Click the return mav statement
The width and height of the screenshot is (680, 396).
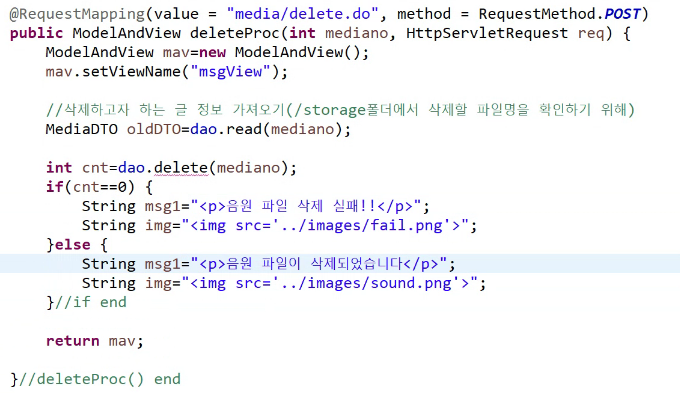[95, 341]
